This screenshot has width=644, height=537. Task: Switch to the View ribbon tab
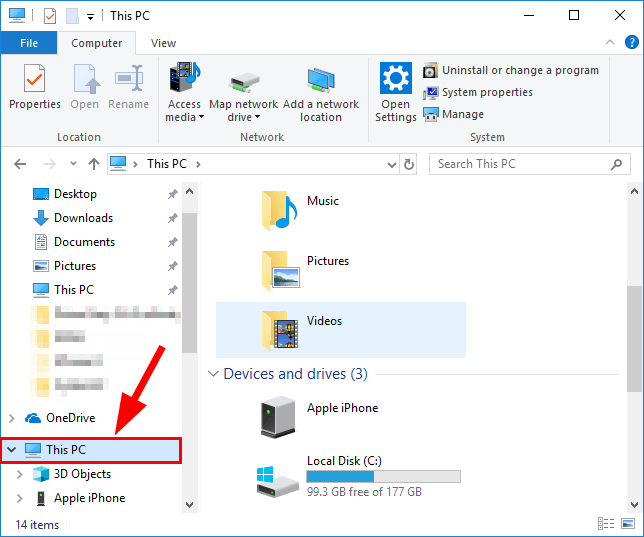click(x=163, y=43)
